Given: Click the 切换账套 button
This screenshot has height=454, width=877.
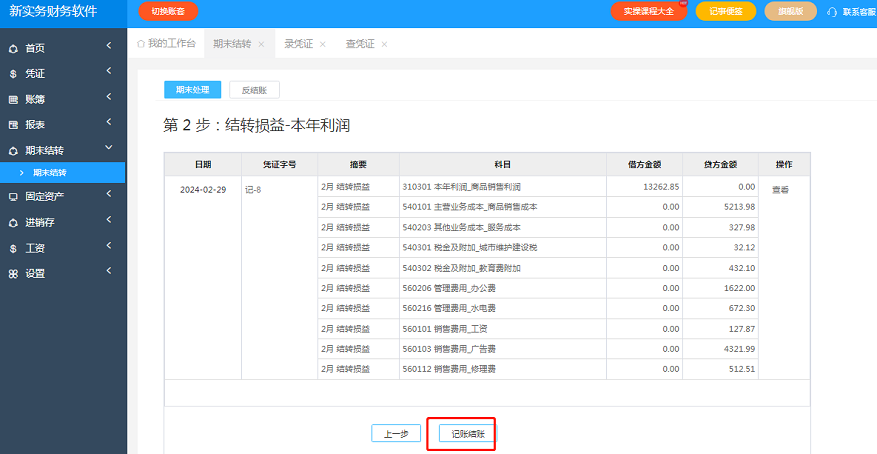Looking at the screenshot, I should point(168,11).
